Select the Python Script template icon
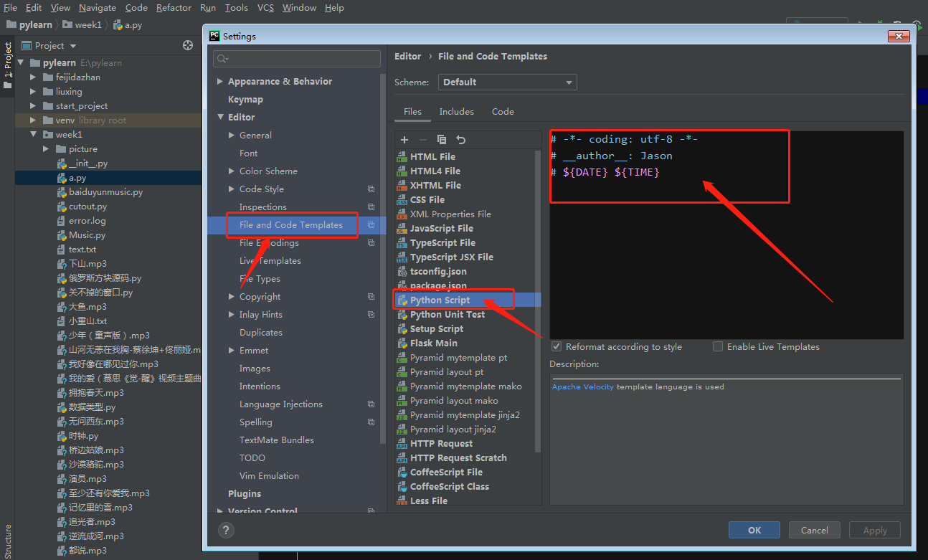 pyautogui.click(x=402, y=300)
